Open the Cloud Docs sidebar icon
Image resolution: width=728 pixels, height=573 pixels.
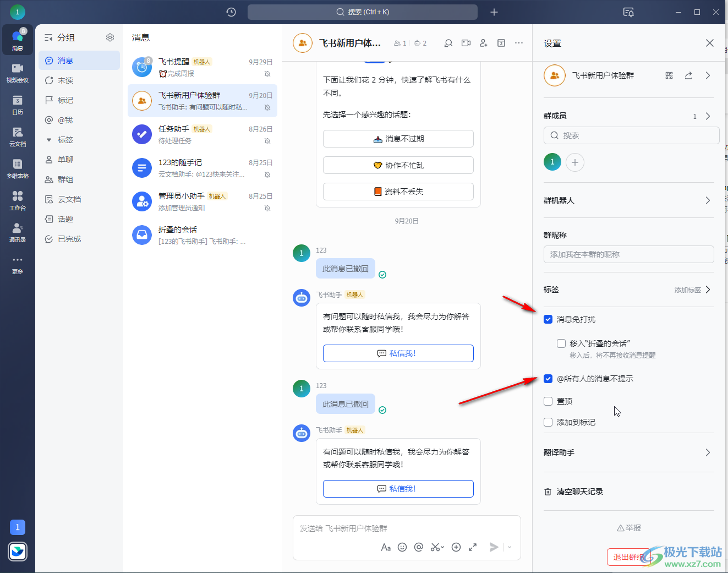(18, 136)
